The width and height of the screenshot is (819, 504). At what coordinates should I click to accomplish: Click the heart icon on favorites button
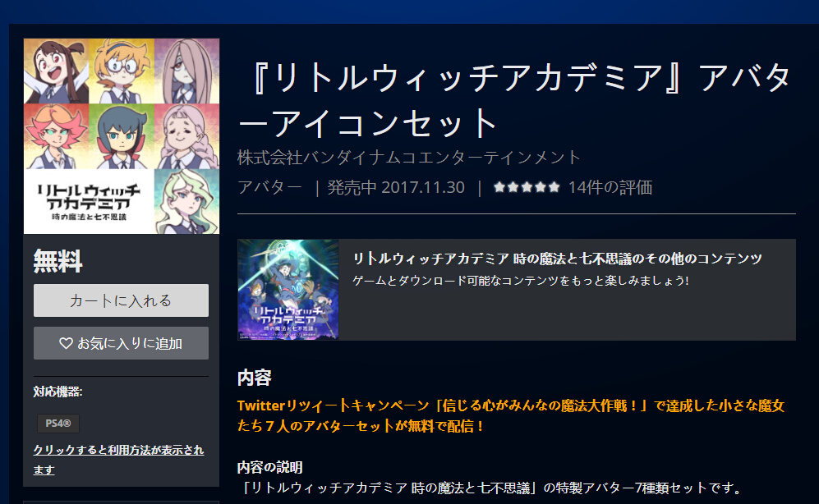[66, 343]
